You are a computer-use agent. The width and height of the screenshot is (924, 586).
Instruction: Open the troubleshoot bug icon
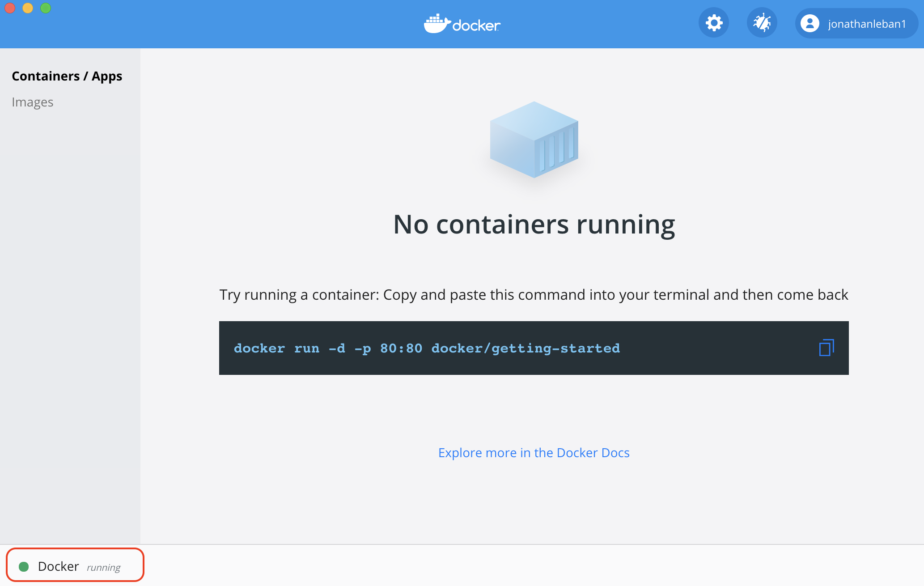click(762, 23)
